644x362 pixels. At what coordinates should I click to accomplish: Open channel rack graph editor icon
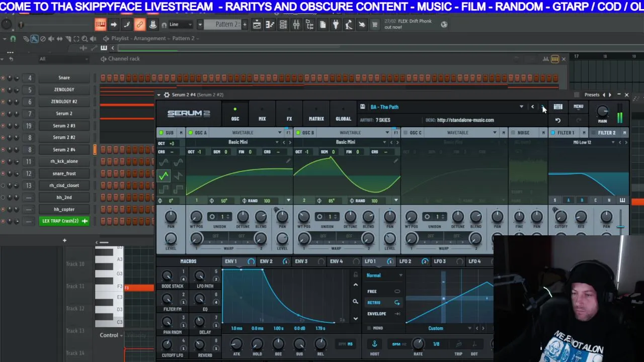[545, 59]
